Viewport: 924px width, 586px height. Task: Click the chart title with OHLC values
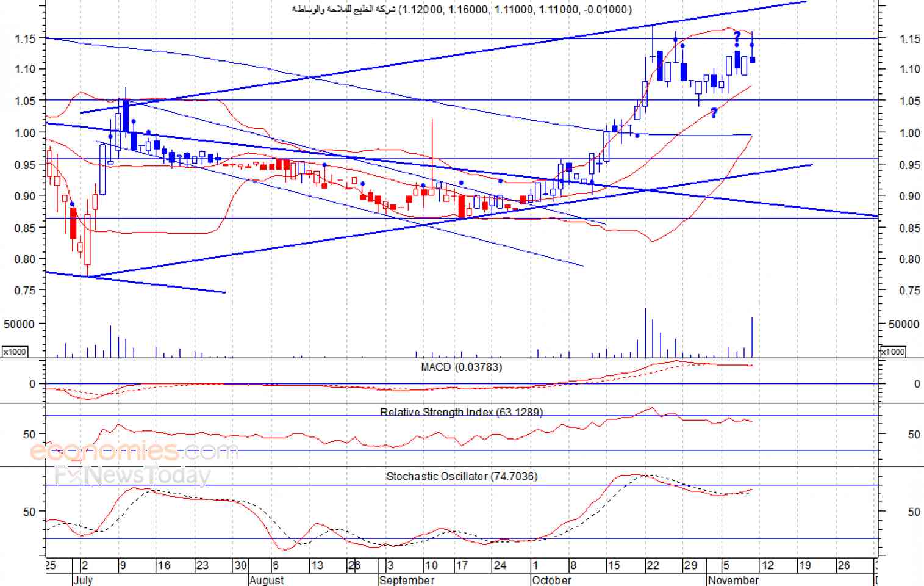462,9
